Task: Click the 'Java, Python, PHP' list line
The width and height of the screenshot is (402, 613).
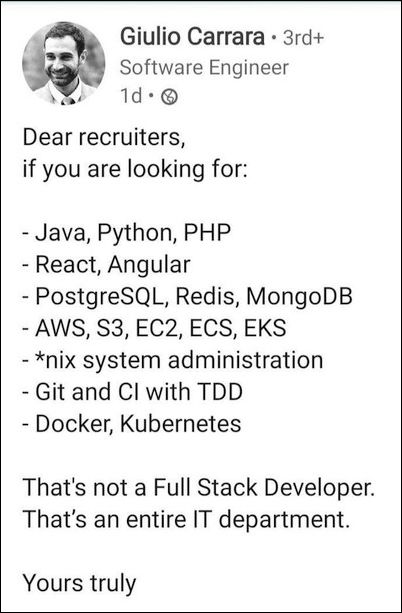Action: pyautogui.click(x=126, y=234)
